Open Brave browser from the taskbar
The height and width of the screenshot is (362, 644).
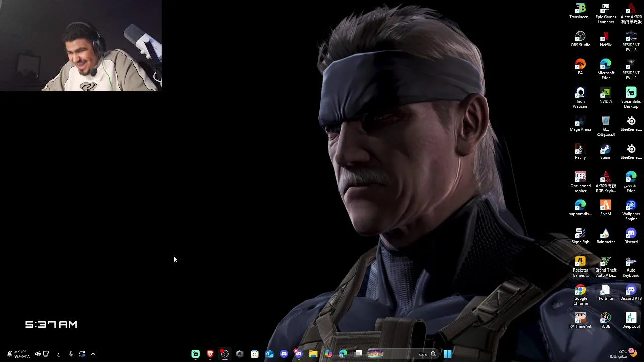tap(210, 354)
